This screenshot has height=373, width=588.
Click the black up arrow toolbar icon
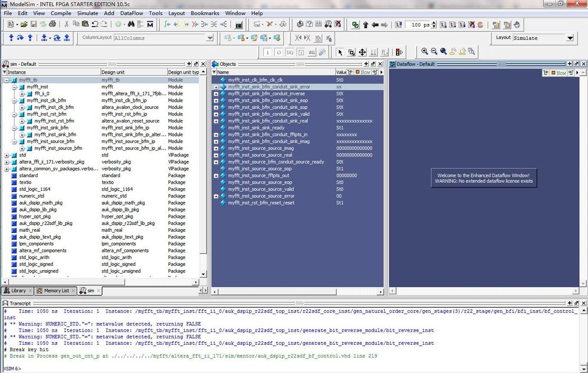click(366, 25)
